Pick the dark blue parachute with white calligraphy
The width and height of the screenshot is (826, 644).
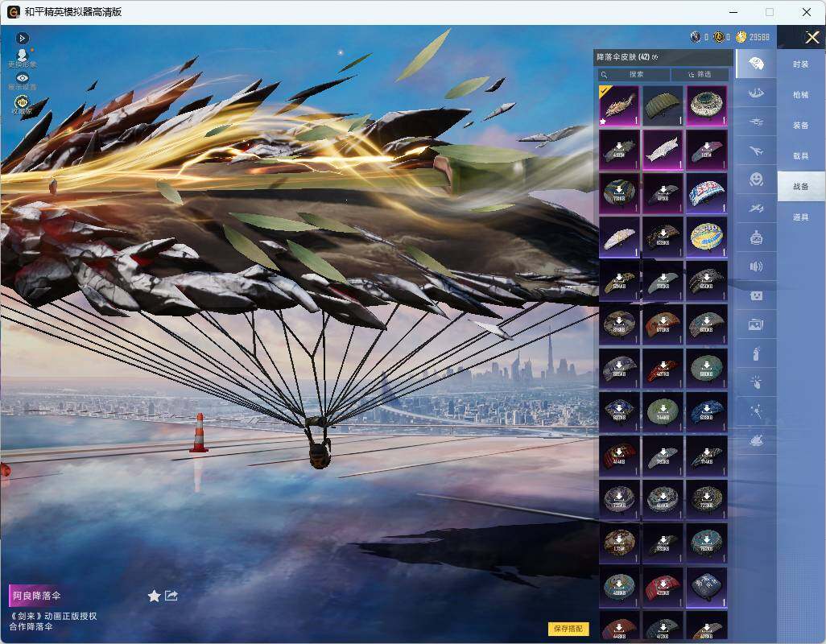706,588
